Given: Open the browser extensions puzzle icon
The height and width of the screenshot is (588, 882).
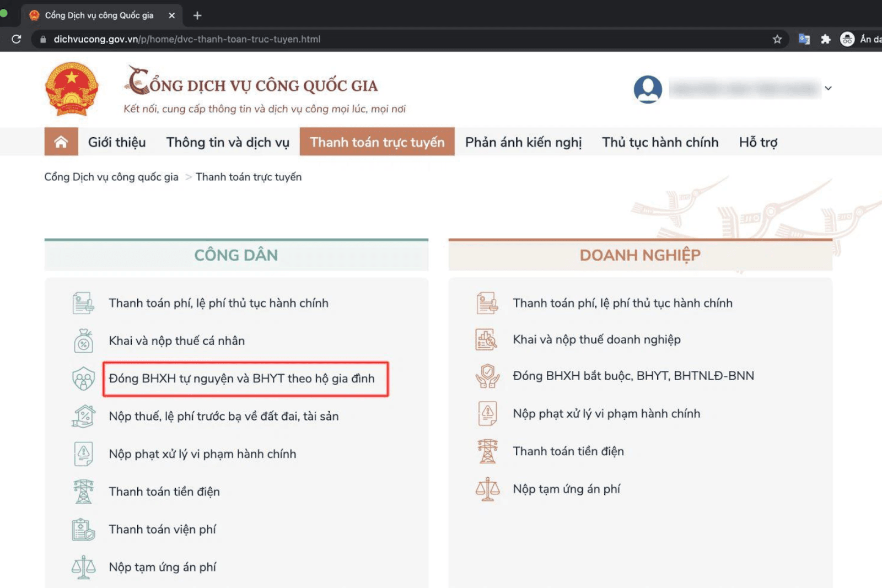Looking at the screenshot, I should pos(825,39).
